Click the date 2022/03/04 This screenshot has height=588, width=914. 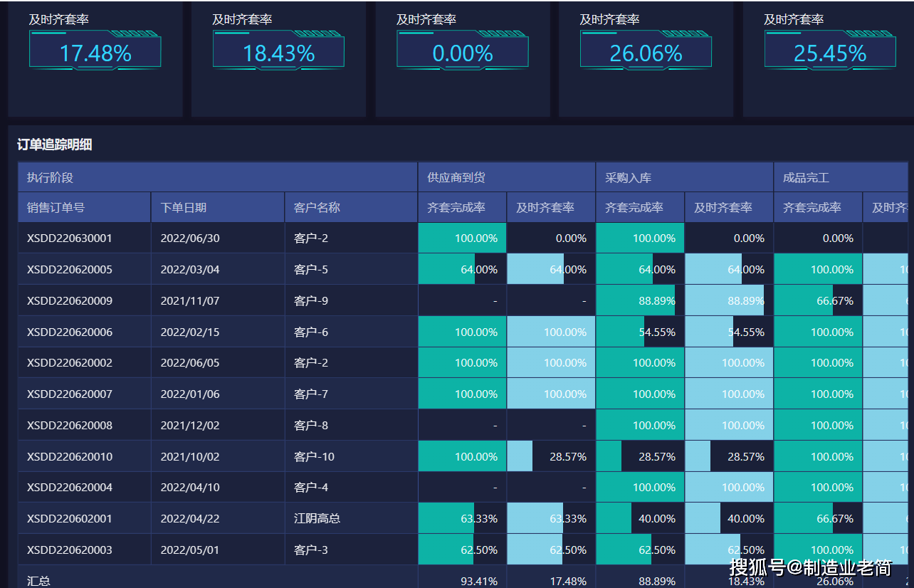[190, 270]
